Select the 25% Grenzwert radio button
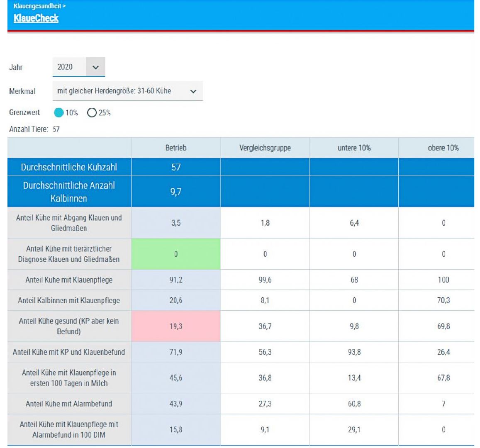Image resolution: width=480 pixels, height=448 pixels. [x=92, y=112]
